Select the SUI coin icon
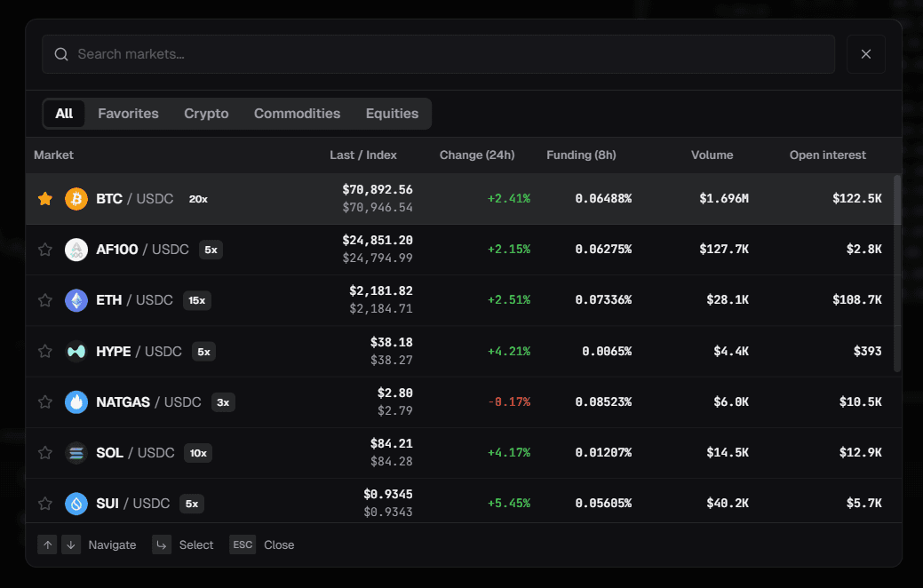923x588 pixels. coord(76,504)
